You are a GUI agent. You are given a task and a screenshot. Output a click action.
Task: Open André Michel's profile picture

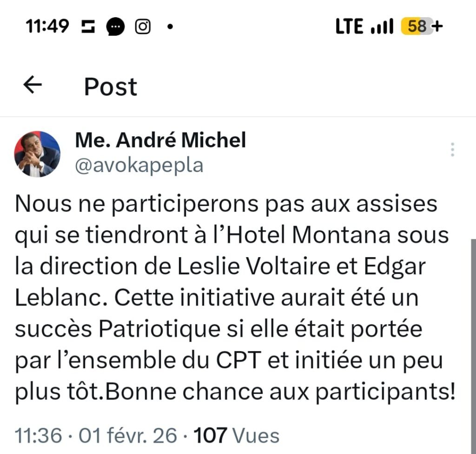37,154
